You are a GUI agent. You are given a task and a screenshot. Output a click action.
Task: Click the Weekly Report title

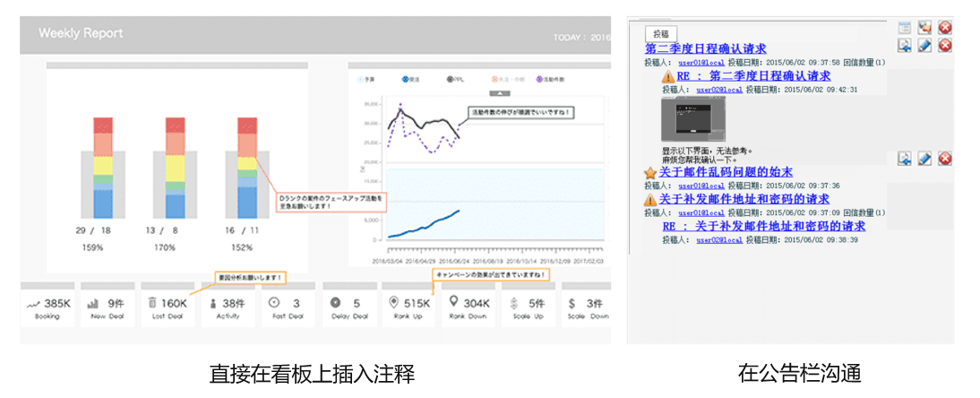click(x=81, y=33)
